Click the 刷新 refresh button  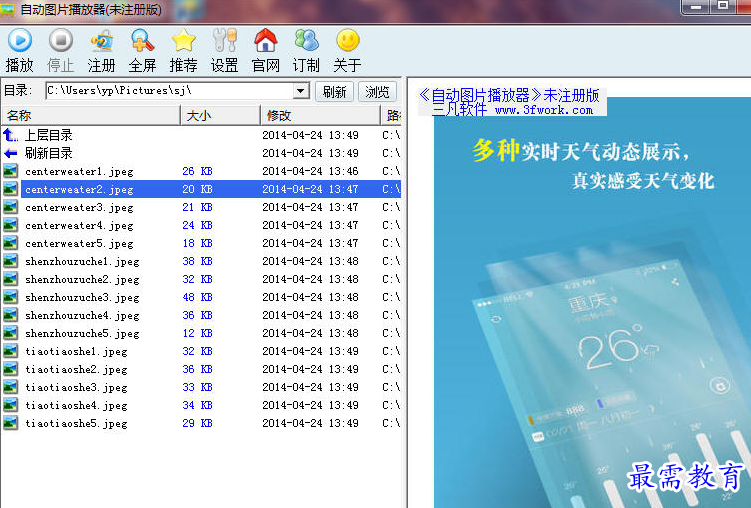coord(334,91)
